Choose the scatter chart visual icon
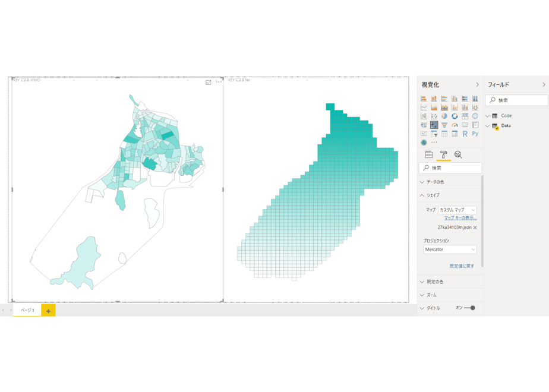 (434, 116)
